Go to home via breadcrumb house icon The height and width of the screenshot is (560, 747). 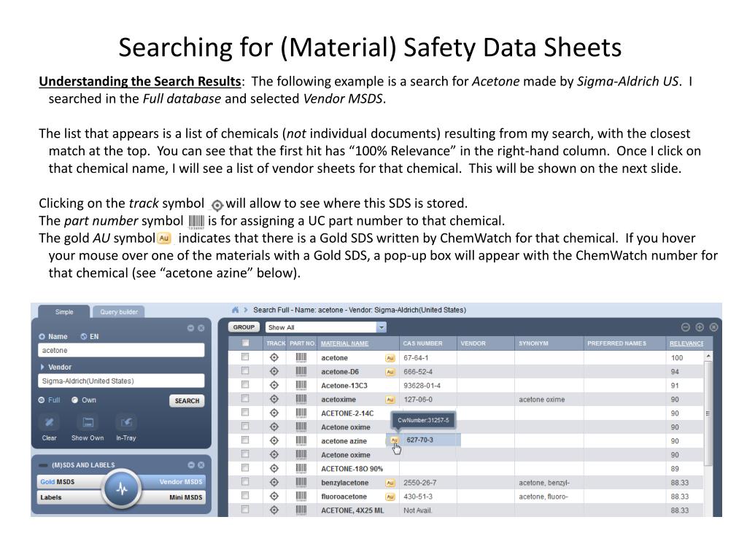[x=236, y=310]
